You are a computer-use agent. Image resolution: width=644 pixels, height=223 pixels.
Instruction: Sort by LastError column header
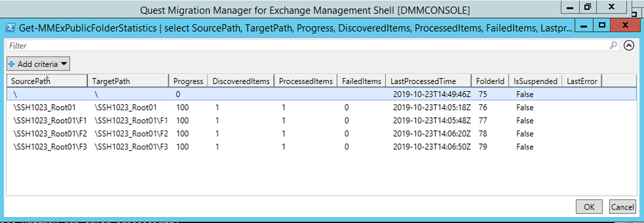click(x=582, y=81)
